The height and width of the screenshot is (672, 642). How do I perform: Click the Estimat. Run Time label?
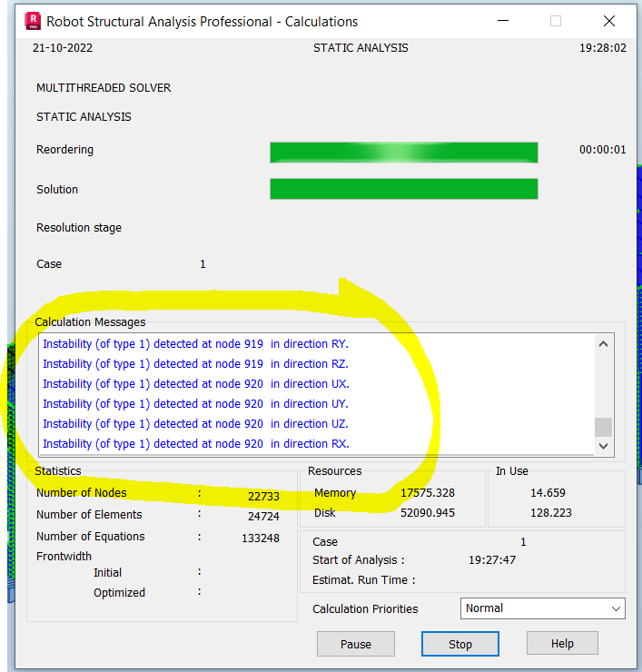point(364,580)
